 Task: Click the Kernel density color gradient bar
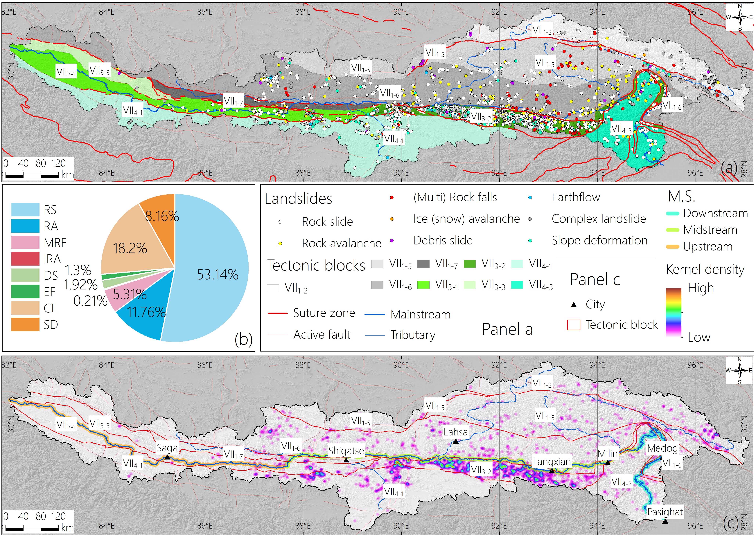pyautogui.click(x=674, y=312)
